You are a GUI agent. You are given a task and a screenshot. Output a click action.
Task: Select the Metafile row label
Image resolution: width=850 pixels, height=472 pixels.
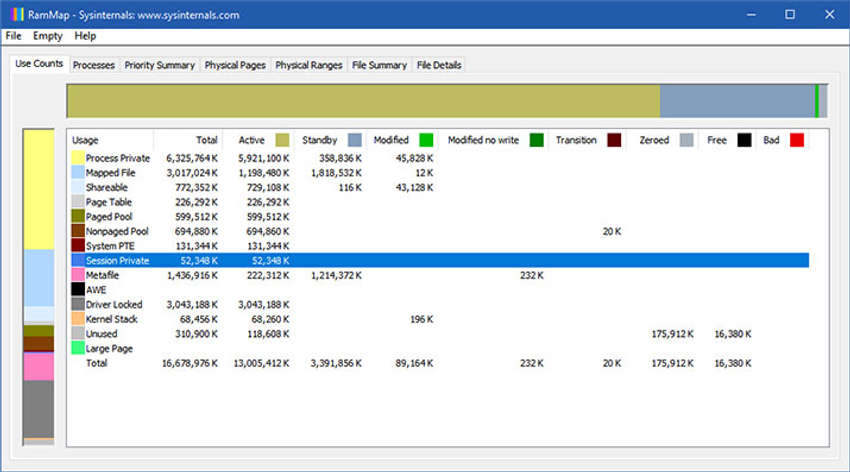[102, 275]
